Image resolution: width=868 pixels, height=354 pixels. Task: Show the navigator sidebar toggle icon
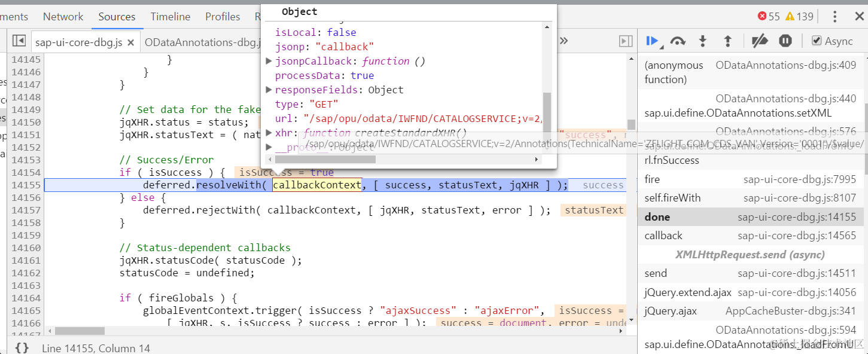point(19,41)
